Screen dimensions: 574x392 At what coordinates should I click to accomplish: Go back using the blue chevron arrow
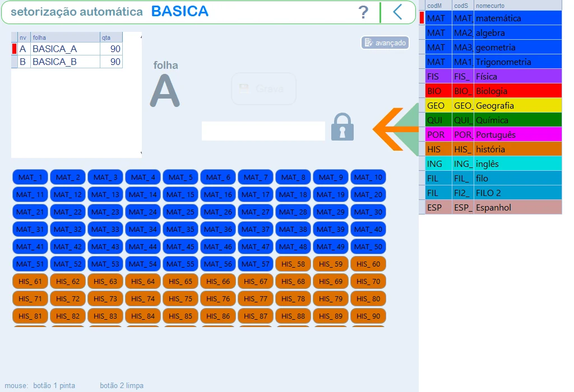tap(398, 12)
